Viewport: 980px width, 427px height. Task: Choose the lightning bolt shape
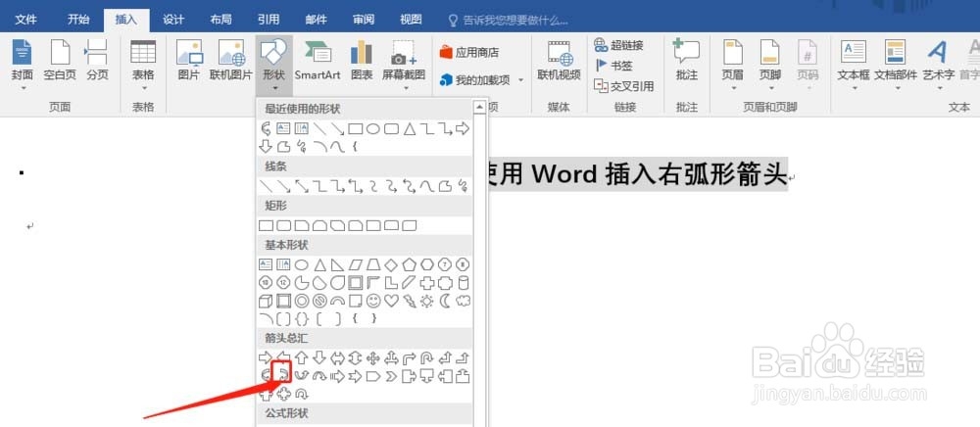[410, 301]
